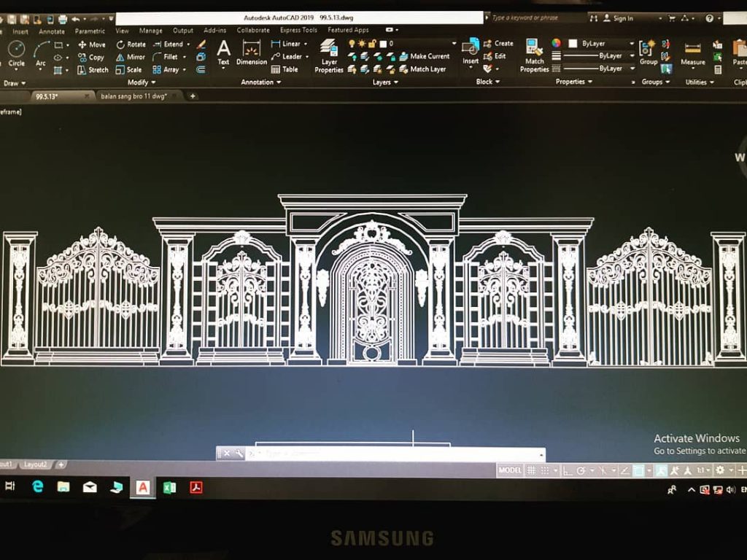Select the Arc drawing tool
747x560 pixels.
tap(41, 54)
